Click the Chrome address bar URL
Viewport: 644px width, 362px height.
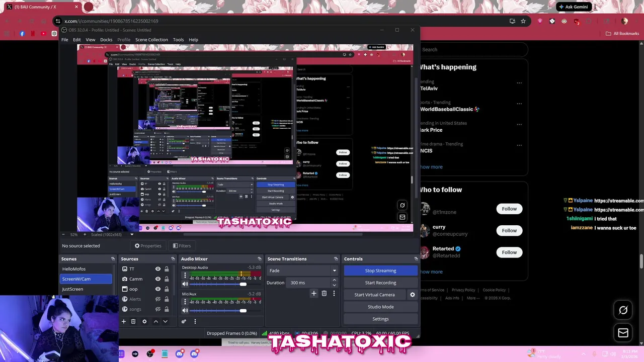point(111,21)
